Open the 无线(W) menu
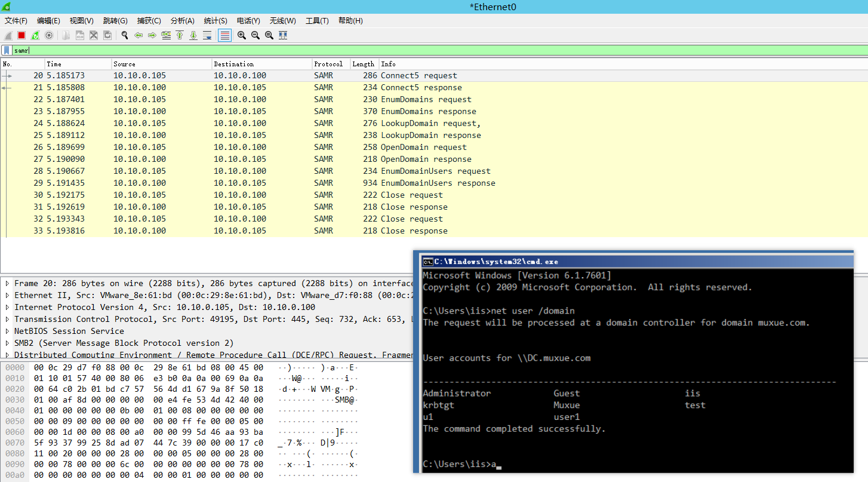Image resolution: width=868 pixels, height=482 pixels. (282, 21)
